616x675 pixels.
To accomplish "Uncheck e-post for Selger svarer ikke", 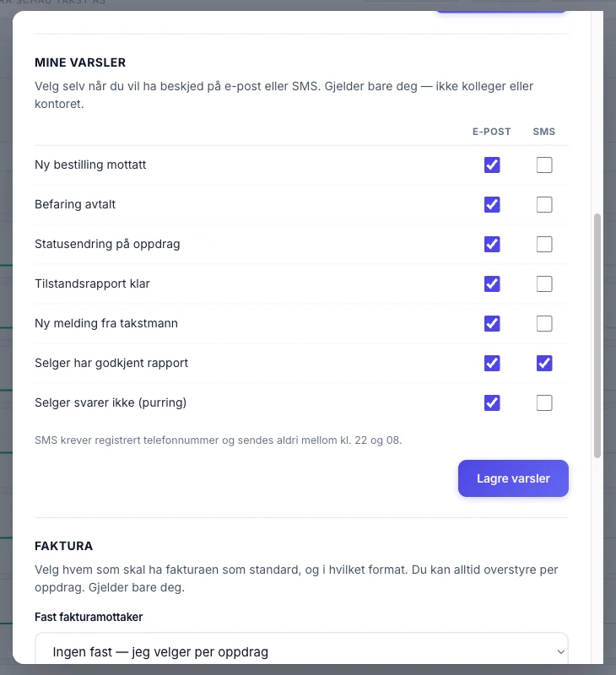I will click(x=492, y=402).
